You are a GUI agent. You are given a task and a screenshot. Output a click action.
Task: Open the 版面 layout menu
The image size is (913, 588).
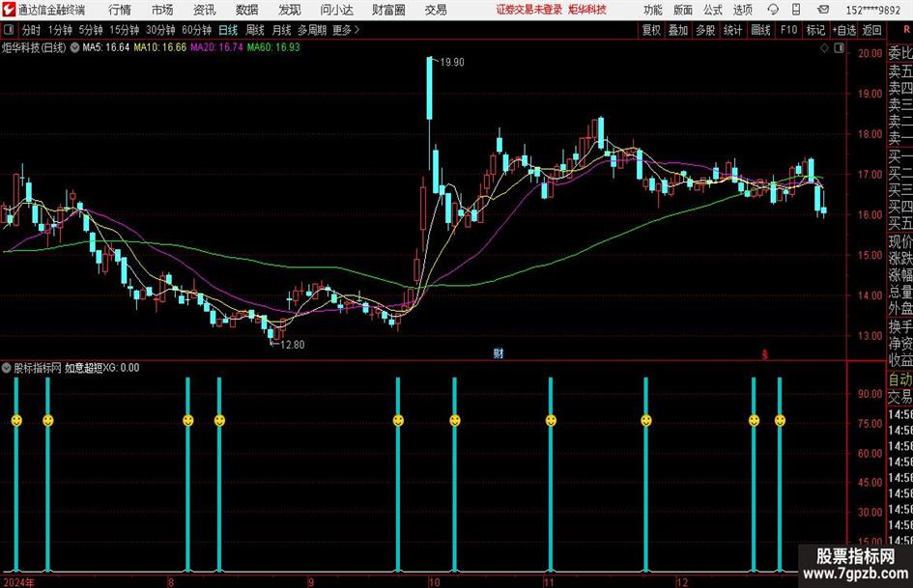pyautogui.click(x=682, y=10)
